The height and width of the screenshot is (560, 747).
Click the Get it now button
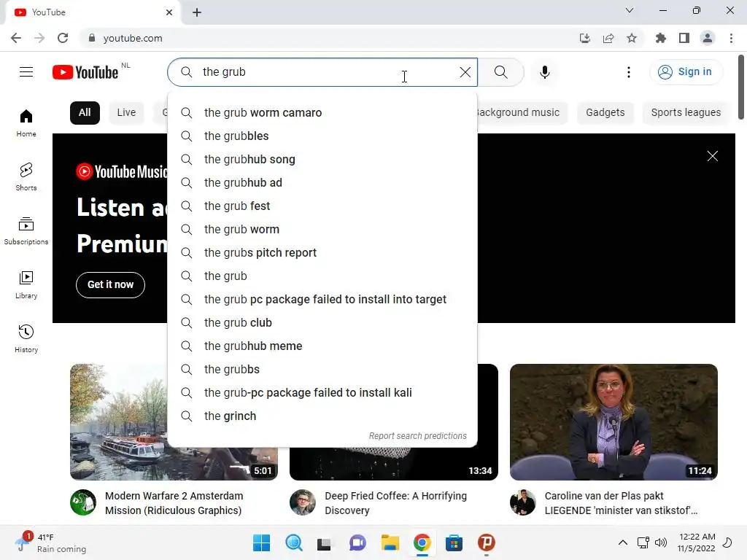(x=111, y=285)
